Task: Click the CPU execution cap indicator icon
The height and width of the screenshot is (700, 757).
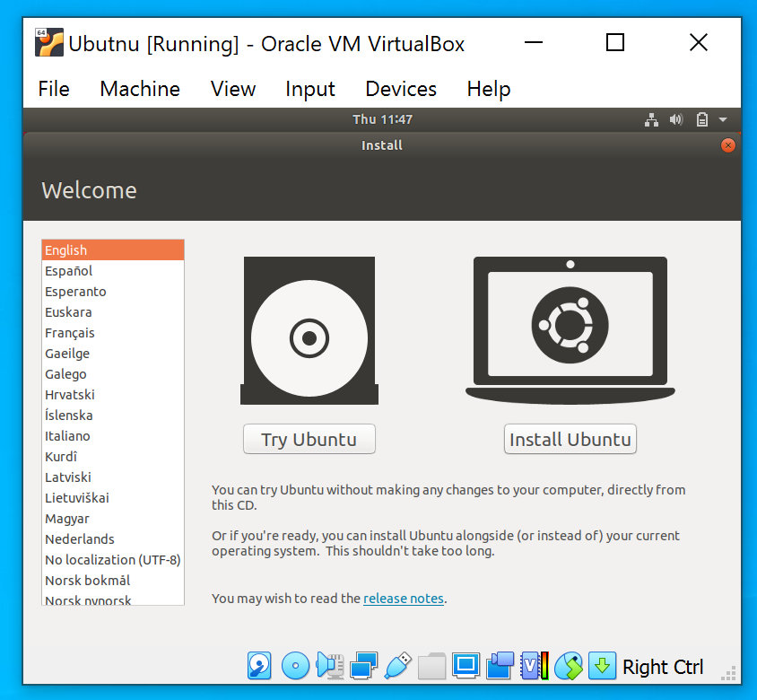Action: click(535, 666)
